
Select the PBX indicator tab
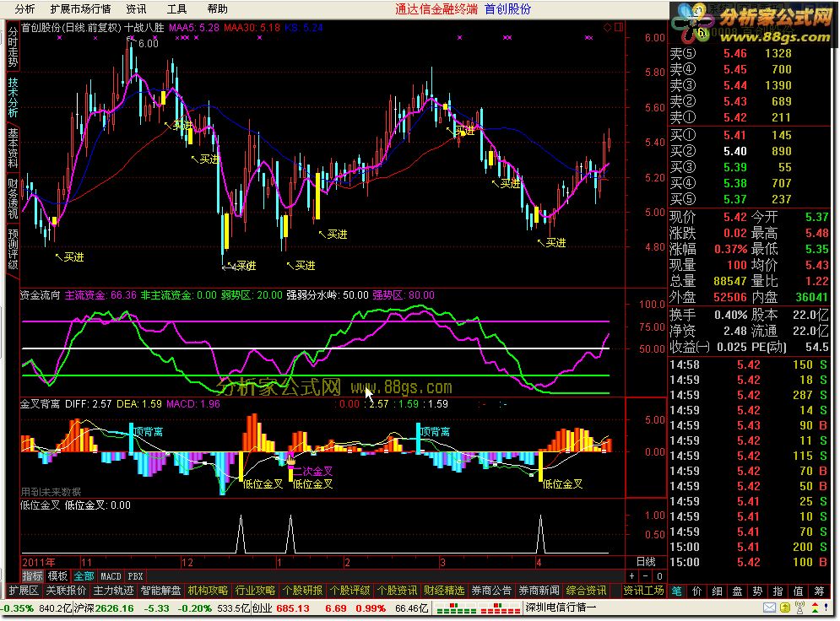pyautogui.click(x=136, y=576)
